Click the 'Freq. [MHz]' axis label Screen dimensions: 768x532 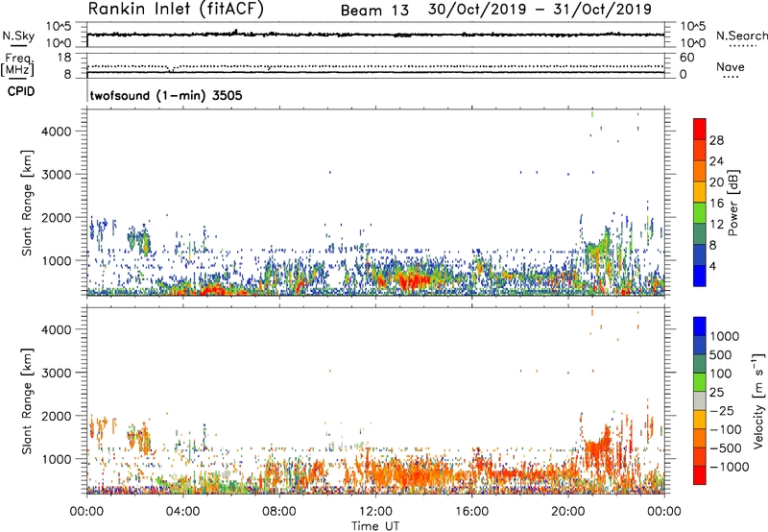point(17,64)
